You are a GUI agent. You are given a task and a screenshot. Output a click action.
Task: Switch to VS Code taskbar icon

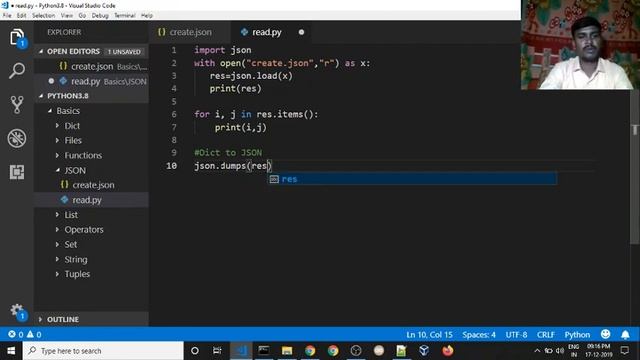coord(241,351)
